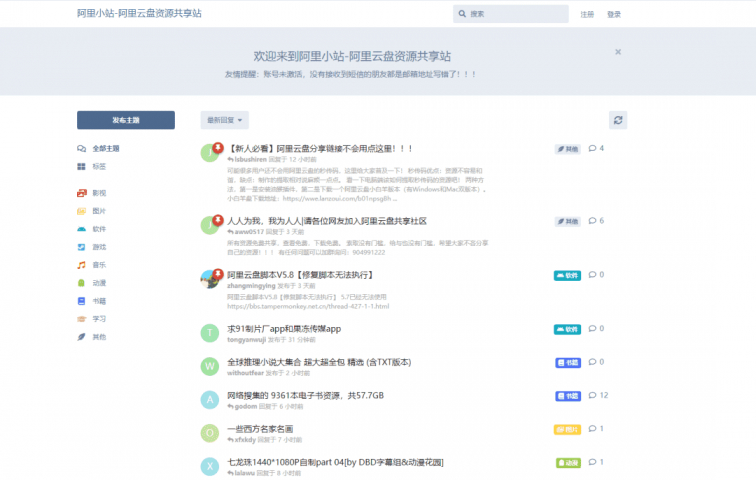Expand the 最新回复 sort dropdown

[225, 120]
